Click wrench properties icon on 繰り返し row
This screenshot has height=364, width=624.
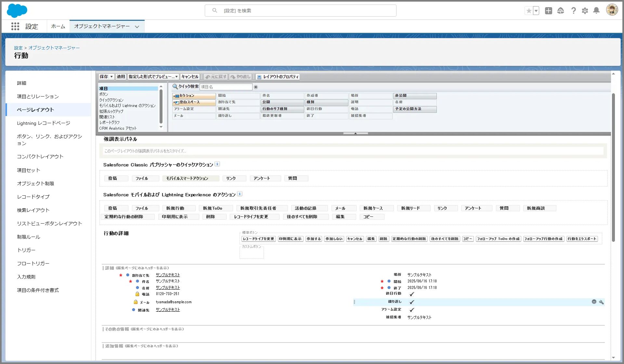coord(601,302)
